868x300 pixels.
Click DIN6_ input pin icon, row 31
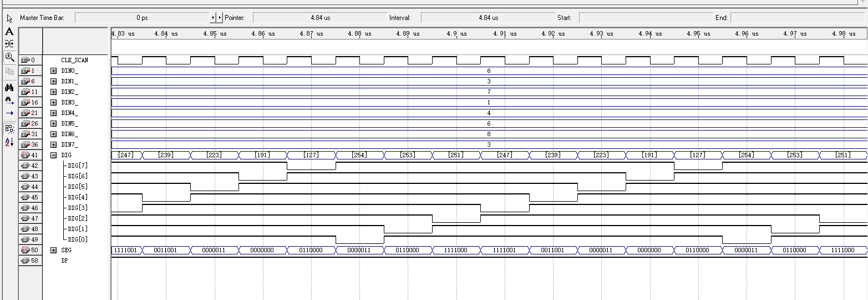25,134
